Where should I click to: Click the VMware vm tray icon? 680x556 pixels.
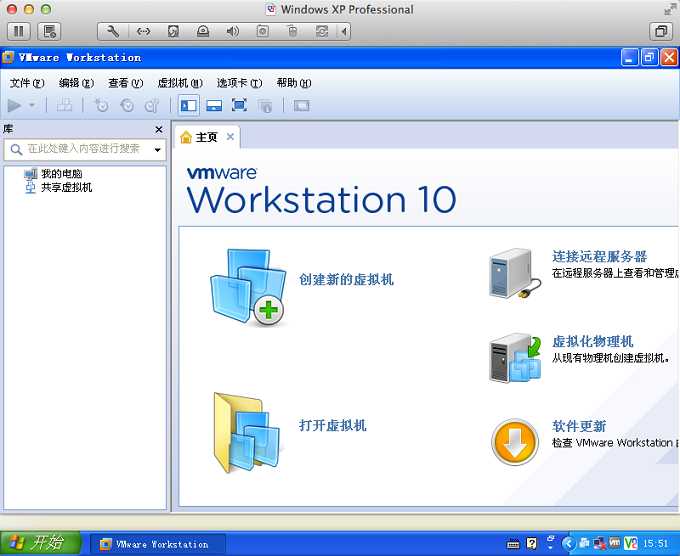coord(615,542)
